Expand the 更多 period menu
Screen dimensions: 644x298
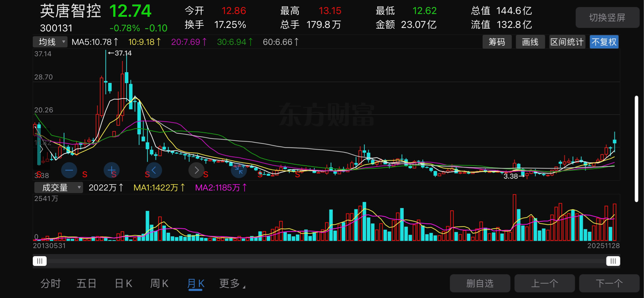click(232, 284)
